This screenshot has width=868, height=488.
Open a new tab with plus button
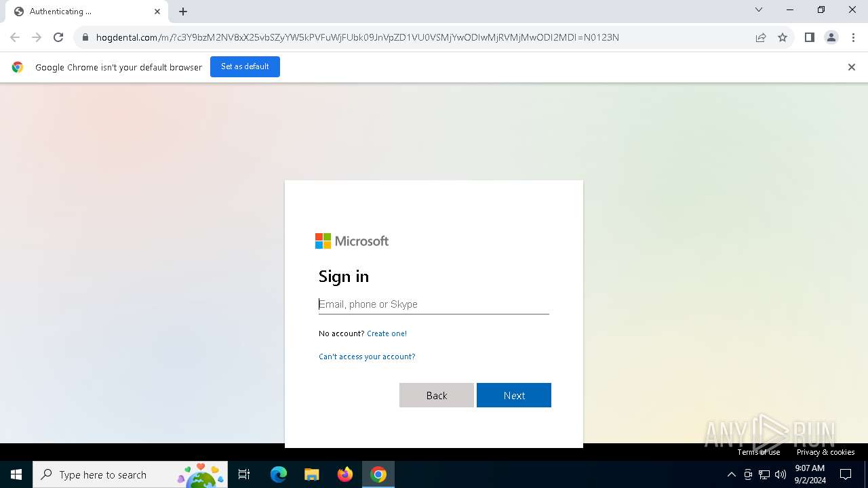pyautogui.click(x=183, y=12)
